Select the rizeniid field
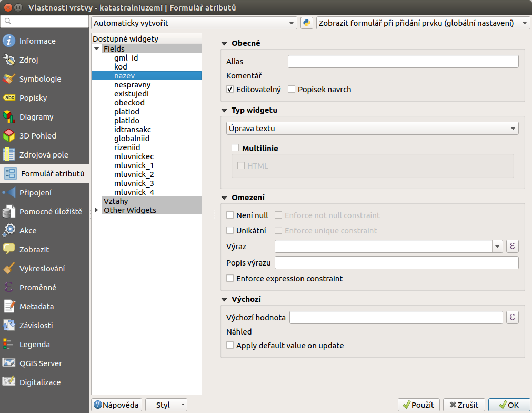The height and width of the screenshot is (413, 532). click(x=127, y=147)
